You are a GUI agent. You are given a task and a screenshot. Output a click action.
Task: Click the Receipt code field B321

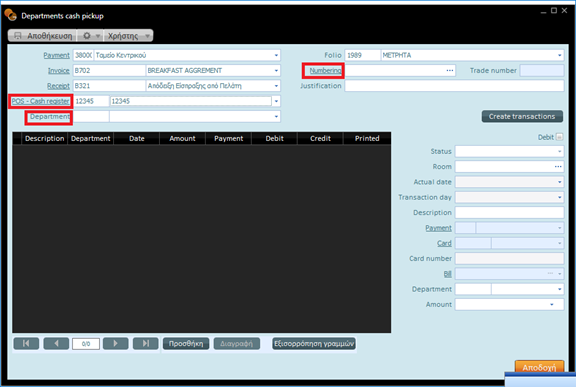point(109,86)
